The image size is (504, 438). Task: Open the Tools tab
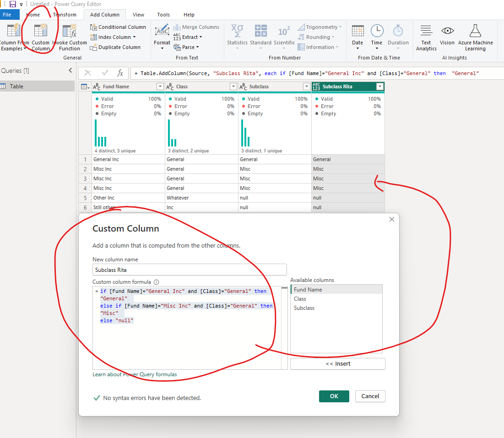163,15
